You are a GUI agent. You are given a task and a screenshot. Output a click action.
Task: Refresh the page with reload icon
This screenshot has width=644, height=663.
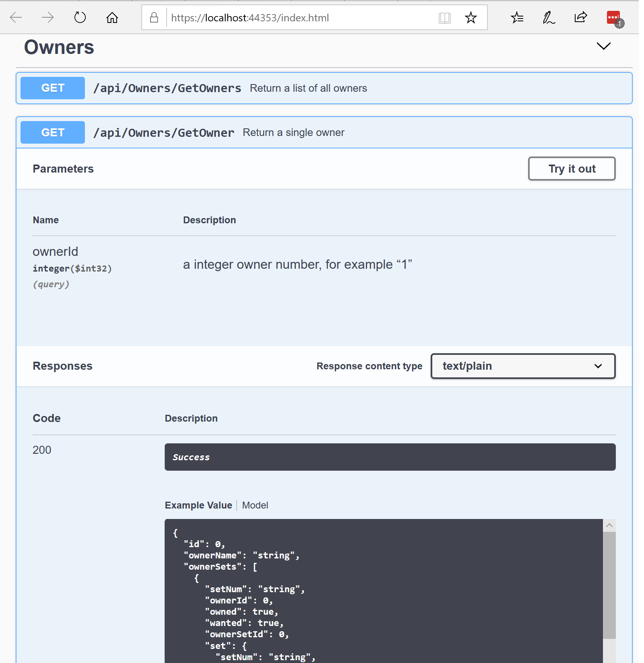(80, 18)
